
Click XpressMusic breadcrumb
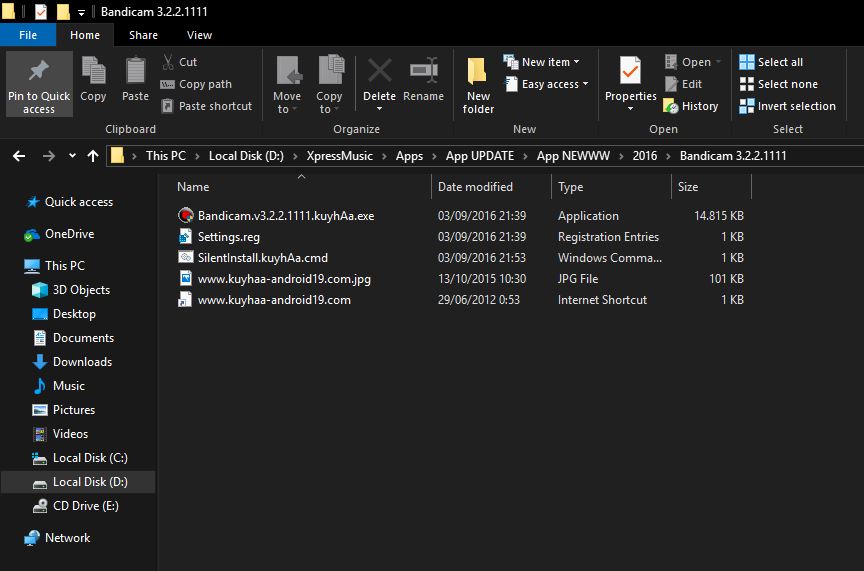(x=339, y=156)
